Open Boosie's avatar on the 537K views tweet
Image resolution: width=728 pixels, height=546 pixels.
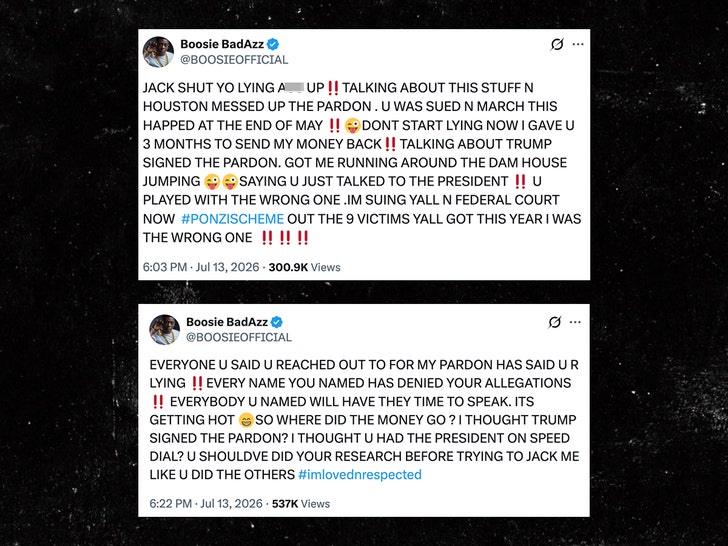[x=164, y=330]
